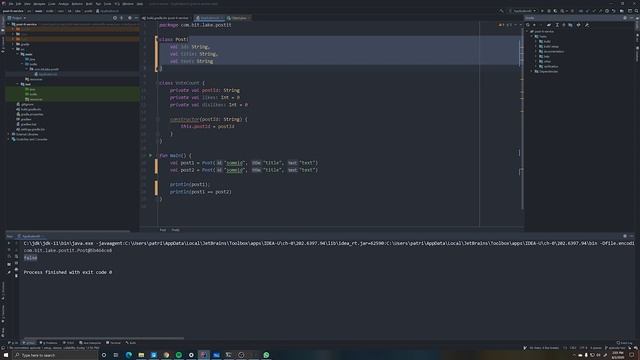Open the Event Log button in the status bar
The image size is (640, 360).
(624, 343)
